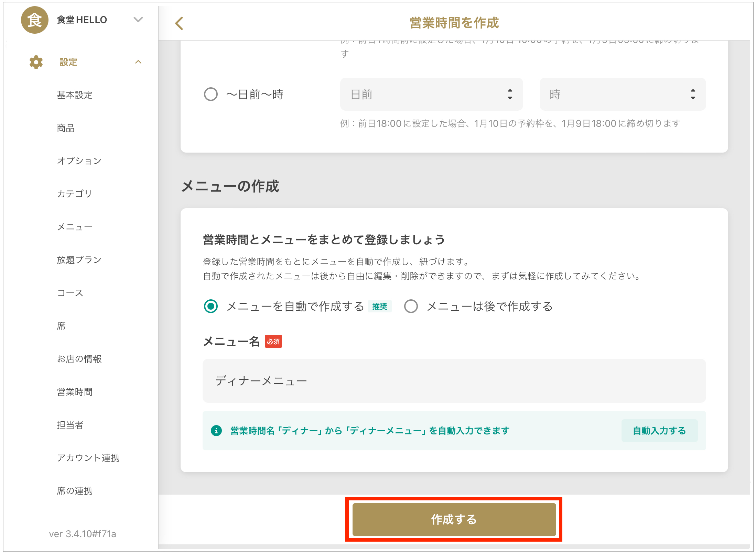Click the メニュー名 text input field
Screen dimensions: 756x554
click(454, 381)
